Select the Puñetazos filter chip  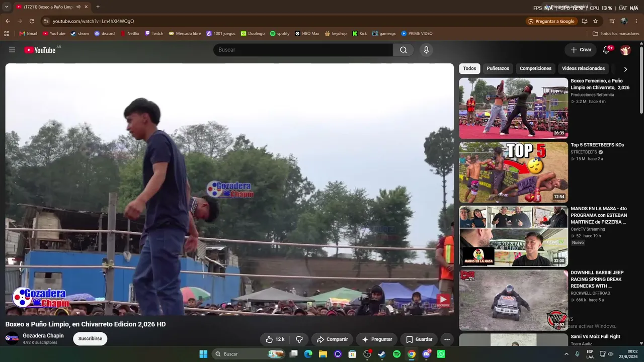[x=498, y=68]
